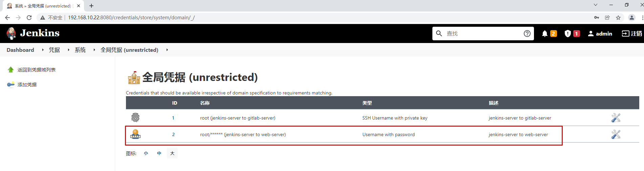Image resolution: width=644 pixels, height=171 pixels.
Task: Click the notifications bell icon
Action: point(544,34)
